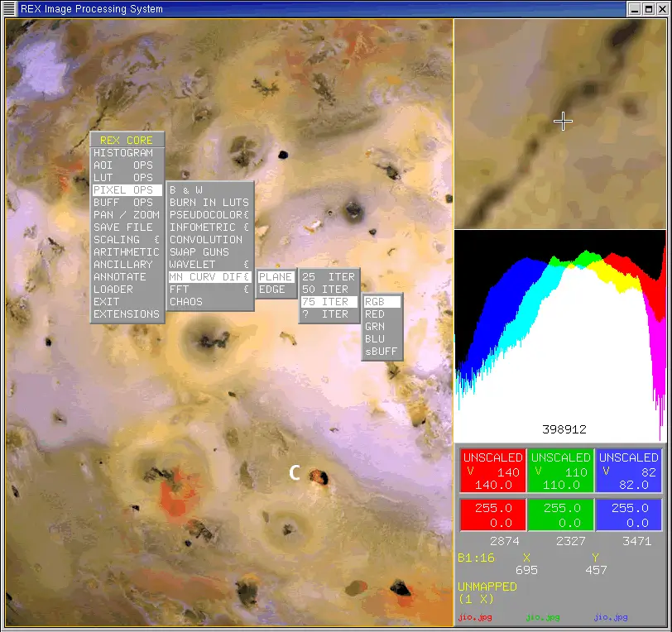
Task: Expand the WAVELET submenu
Action: coord(209,265)
